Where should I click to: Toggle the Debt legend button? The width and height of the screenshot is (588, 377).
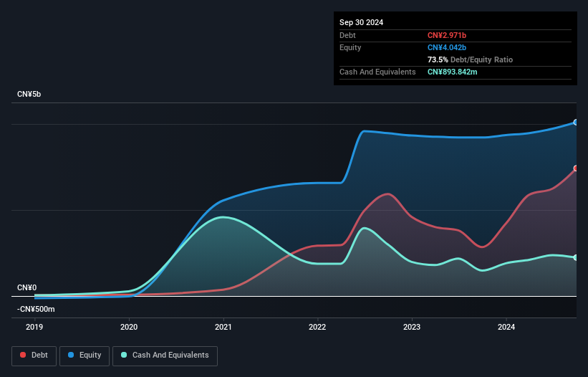pos(34,355)
